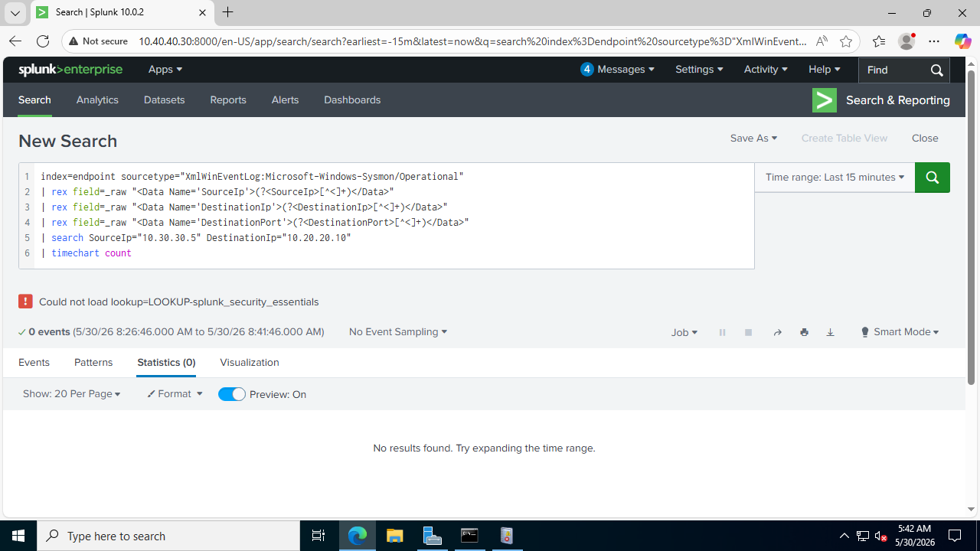The width and height of the screenshot is (980, 551).
Task: Go back in browser
Action: [x=15, y=41]
